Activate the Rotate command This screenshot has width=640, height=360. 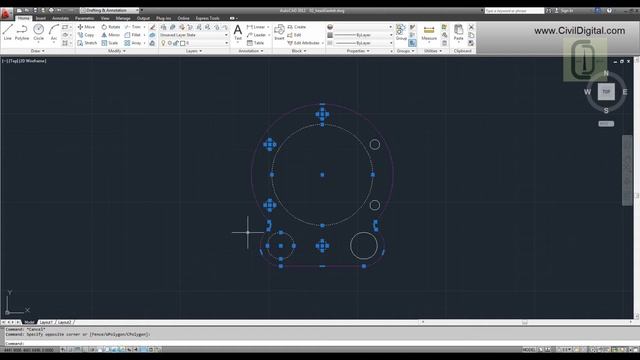click(111, 27)
